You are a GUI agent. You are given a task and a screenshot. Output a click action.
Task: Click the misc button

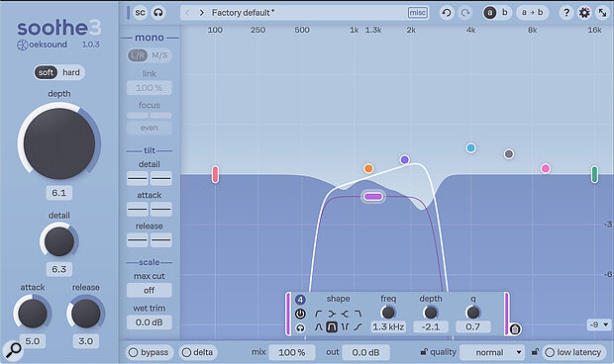(x=417, y=13)
